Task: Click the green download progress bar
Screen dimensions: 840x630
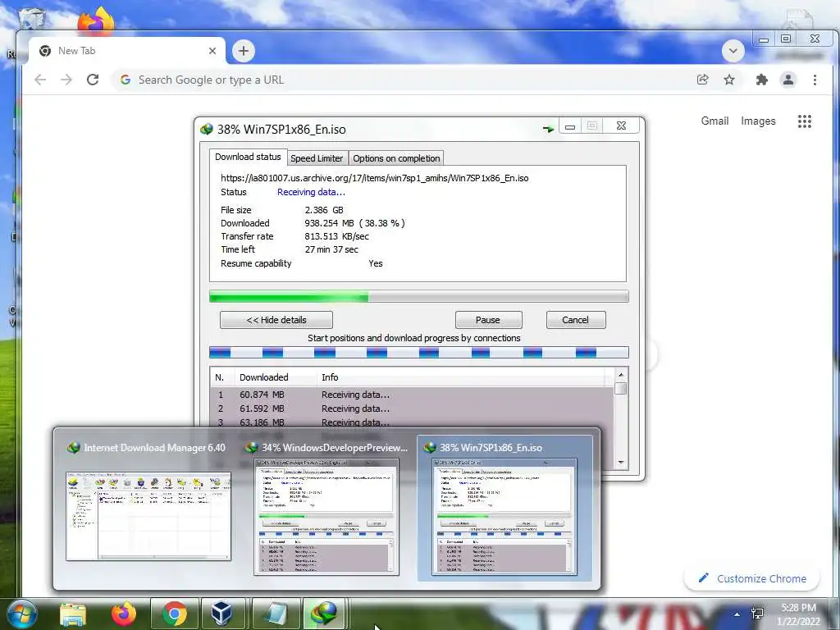Action: (418, 296)
